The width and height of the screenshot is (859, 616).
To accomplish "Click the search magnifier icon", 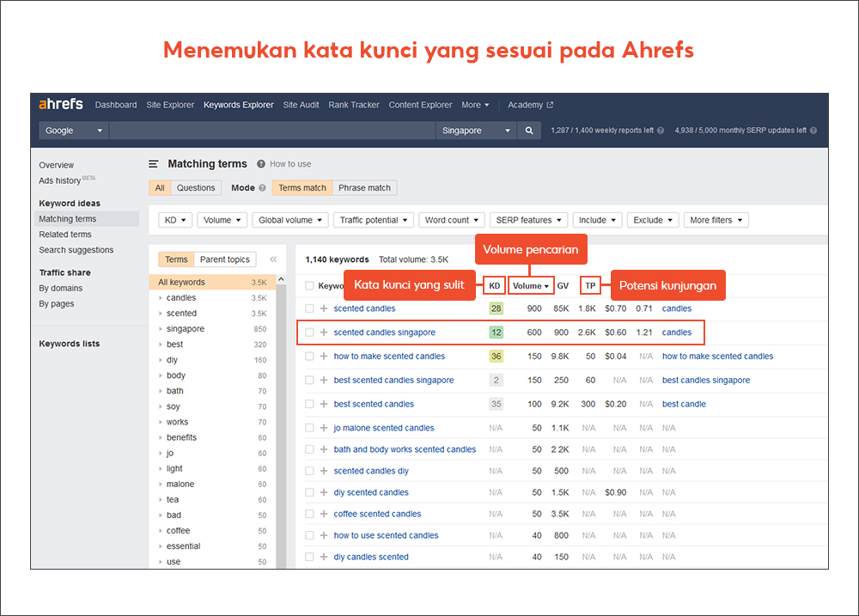I will pos(528,131).
